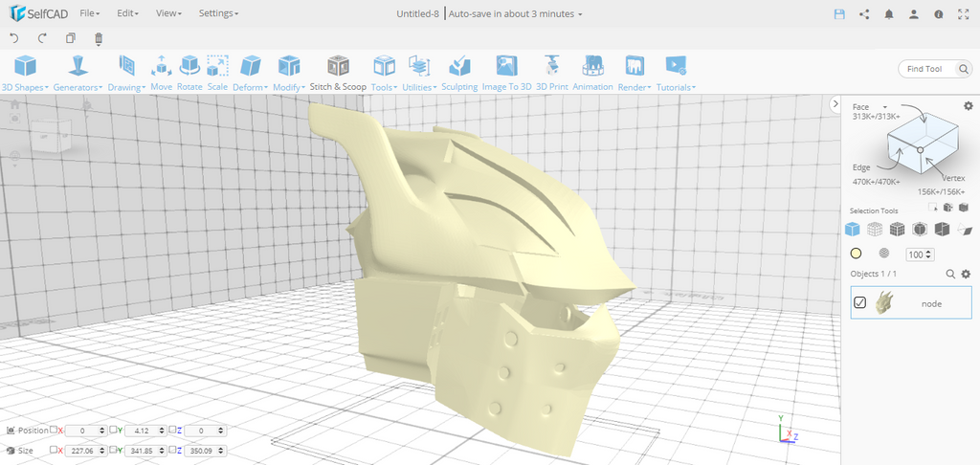Click the yellow color swatch circle
Image resolution: width=980 pixels, height=465 pixels.
[x=857, y=255]
